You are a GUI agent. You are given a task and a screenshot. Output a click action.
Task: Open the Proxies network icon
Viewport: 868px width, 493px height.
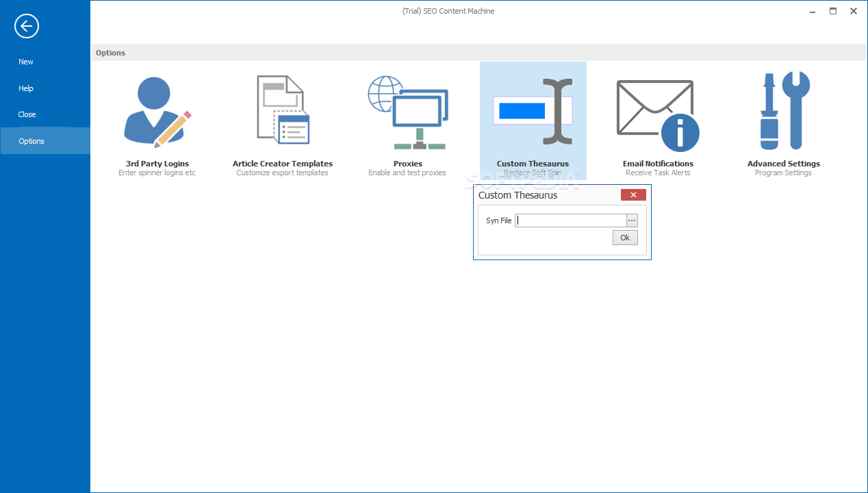coord(408,112)
